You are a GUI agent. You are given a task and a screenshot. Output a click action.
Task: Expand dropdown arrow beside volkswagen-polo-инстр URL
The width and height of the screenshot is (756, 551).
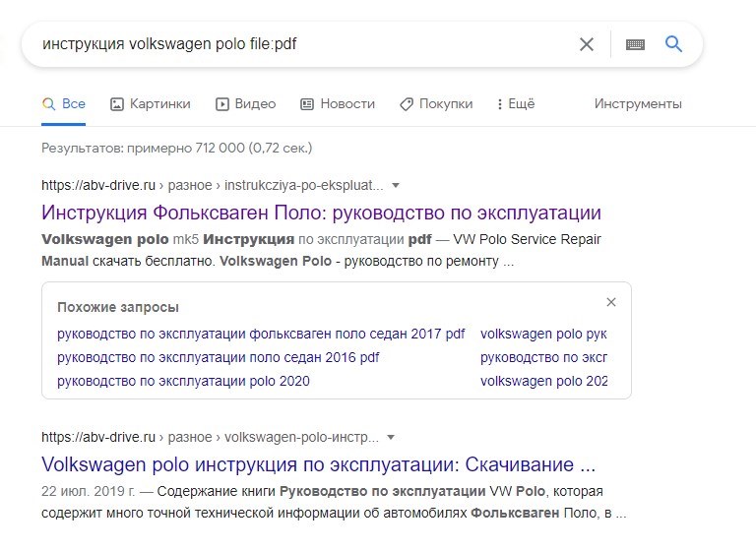pos(391,437)
